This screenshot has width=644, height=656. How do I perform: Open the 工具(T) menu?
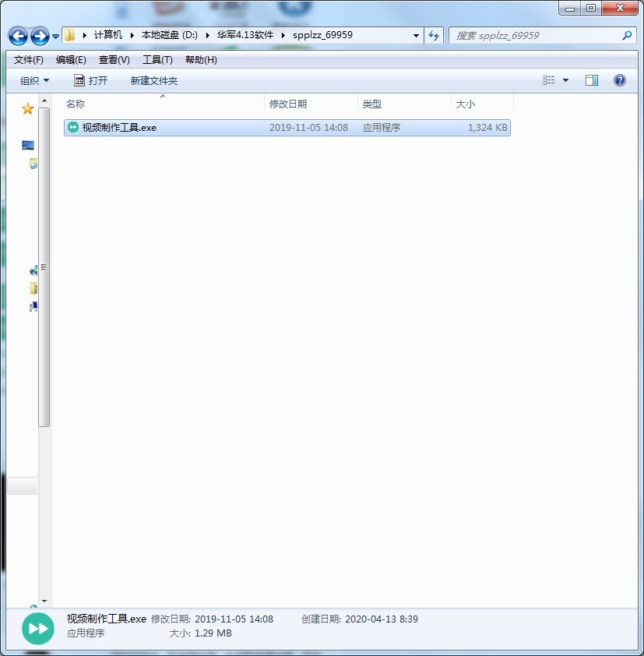click(x=157, y=60)
